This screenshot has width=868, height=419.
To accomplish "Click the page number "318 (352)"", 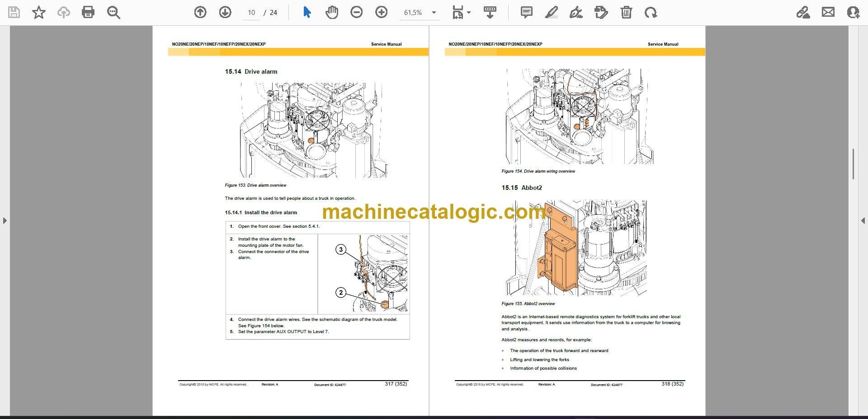I will 673,384.
